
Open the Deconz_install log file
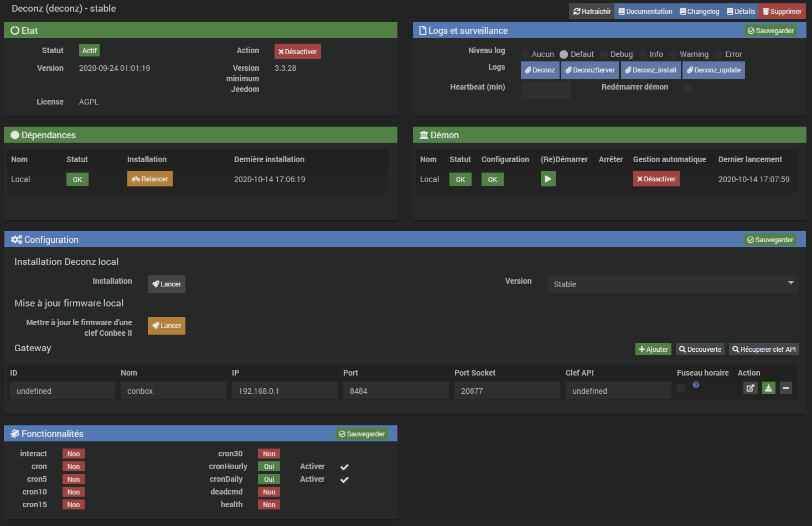coord(650,70)
